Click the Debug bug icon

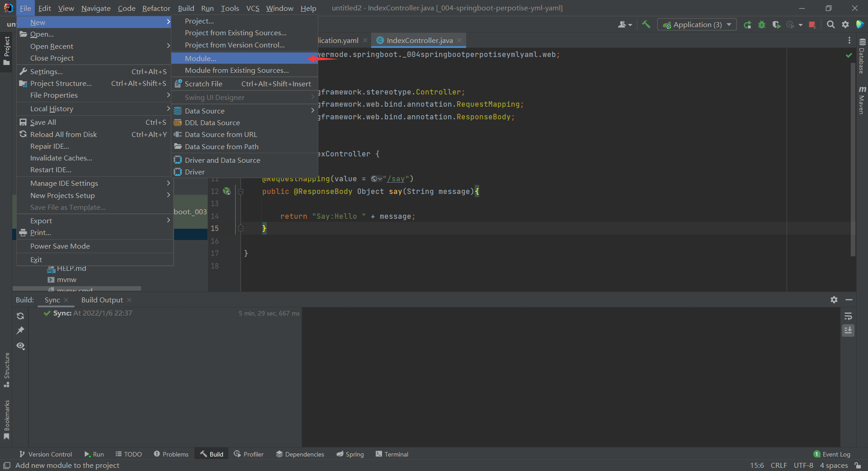pos(762,25)
